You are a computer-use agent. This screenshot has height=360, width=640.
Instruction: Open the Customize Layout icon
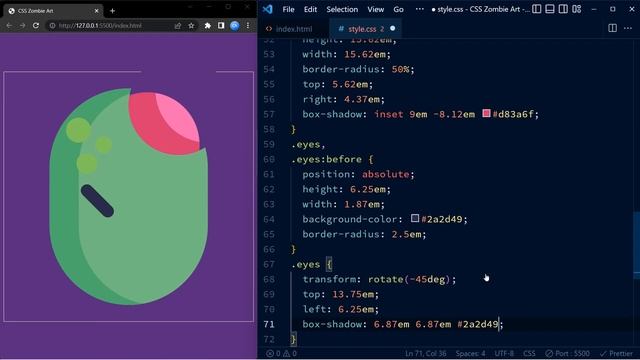point(576,9)
